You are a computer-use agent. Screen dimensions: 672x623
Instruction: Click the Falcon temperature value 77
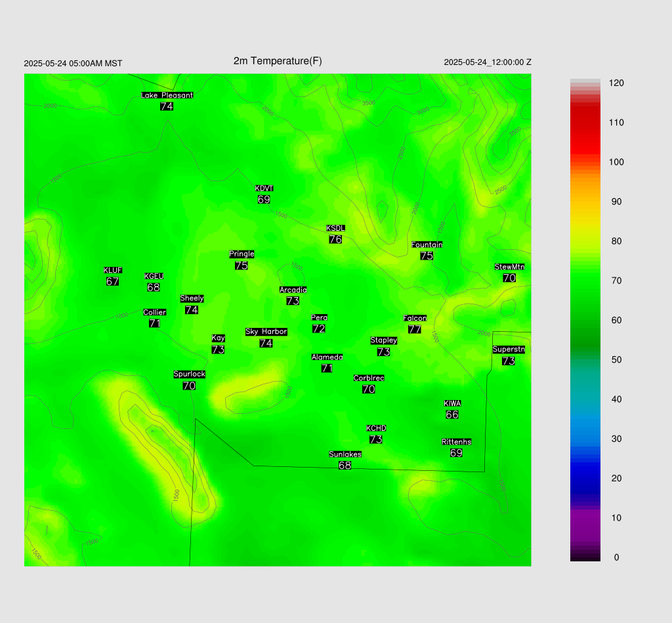point(415,329)
